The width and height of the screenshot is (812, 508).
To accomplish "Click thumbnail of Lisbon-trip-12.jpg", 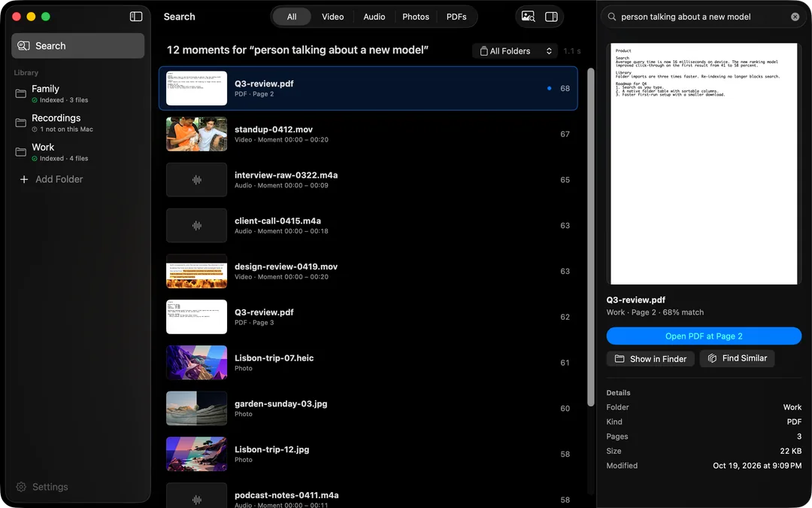I will [196, 454].
